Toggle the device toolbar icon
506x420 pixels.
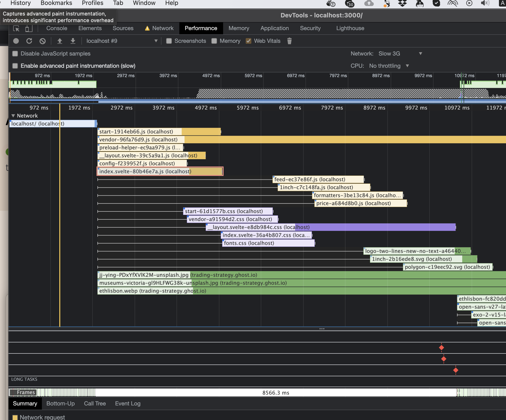29,28
